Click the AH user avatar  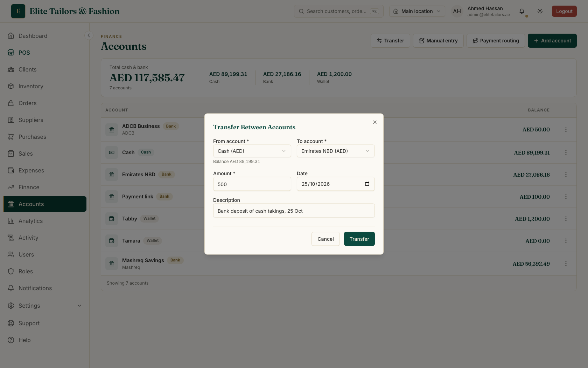(x=457, y=11)
